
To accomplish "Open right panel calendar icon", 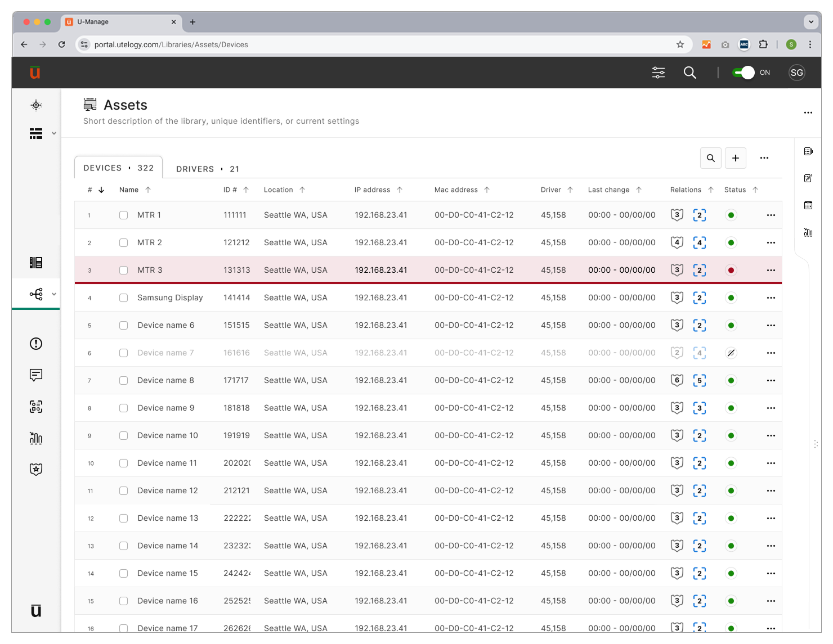I will pyautogui.click(x=808, y=205).
